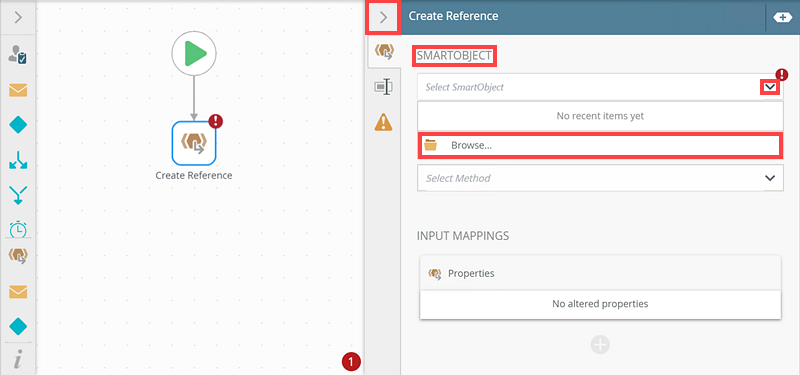Open the italic i information icon
This screenshot has height=375, width=800.
(18, 360)
